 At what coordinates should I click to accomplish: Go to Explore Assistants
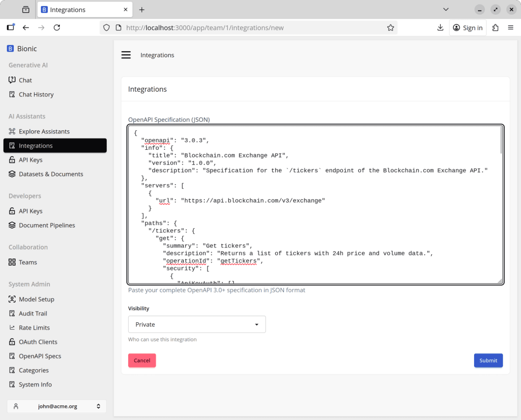(44, 132)
